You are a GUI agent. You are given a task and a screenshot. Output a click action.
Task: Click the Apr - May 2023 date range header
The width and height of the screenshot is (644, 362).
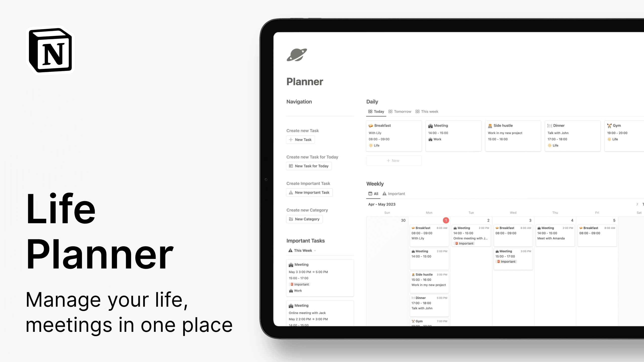point(381,204)
